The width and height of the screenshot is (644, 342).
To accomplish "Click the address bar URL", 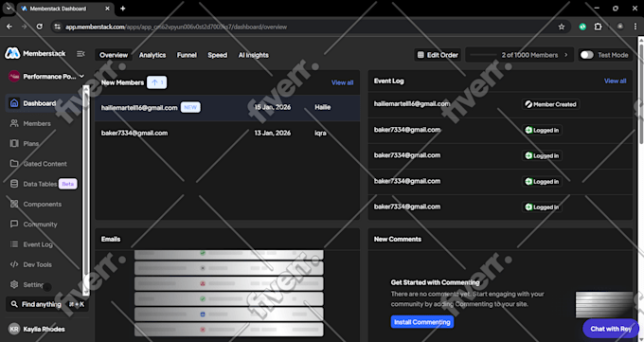I will (x=176, y=27).
